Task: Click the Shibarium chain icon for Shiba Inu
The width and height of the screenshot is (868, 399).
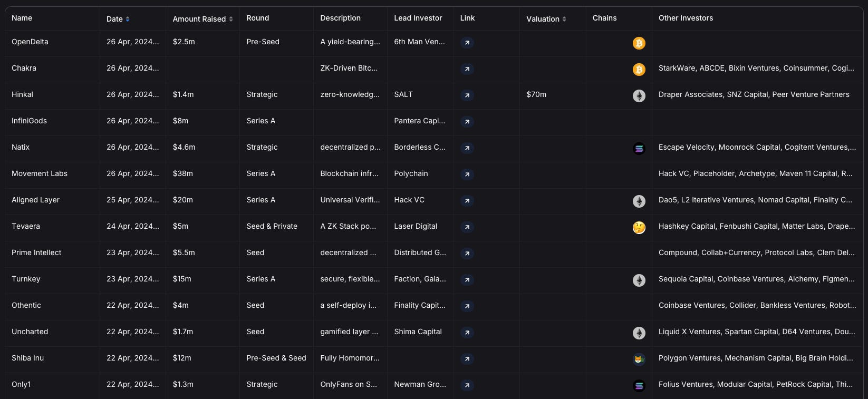Action: 639,359
